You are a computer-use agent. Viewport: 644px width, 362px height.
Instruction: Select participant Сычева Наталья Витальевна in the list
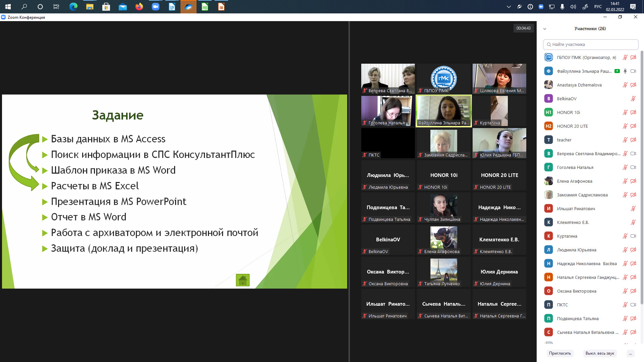[x=590, y=332]
